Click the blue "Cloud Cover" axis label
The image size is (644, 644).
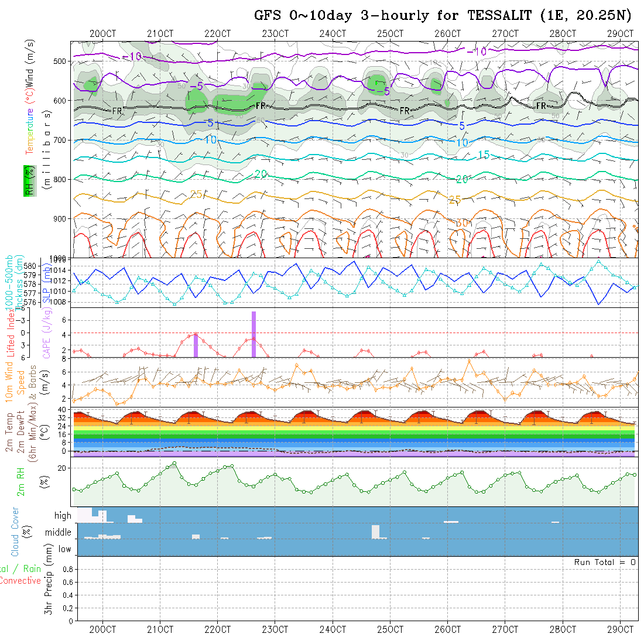click(15, 532)
